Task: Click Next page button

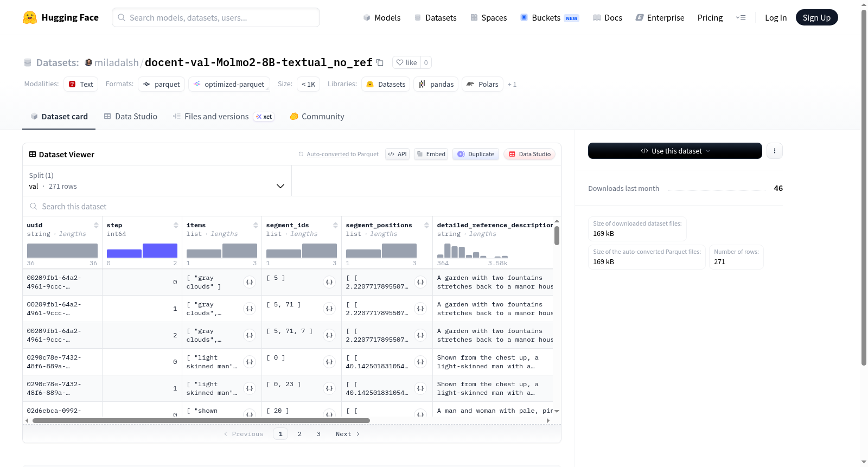Action: point(347,434)
